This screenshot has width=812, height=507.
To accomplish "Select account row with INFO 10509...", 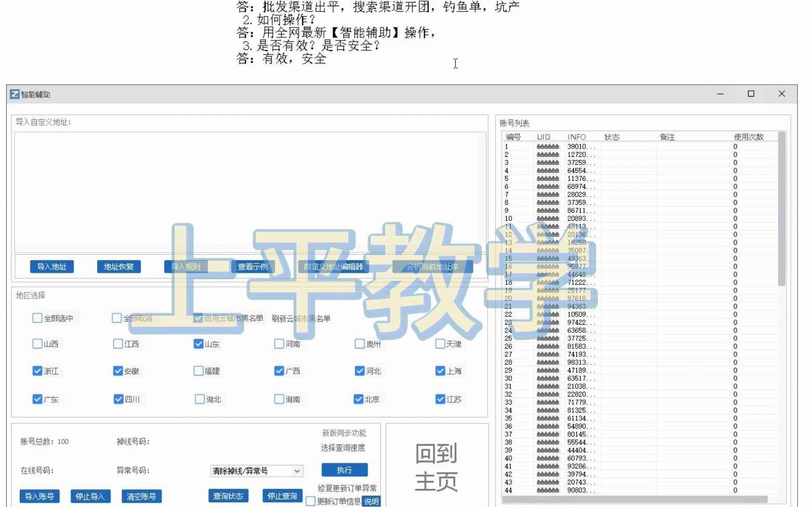I will click(640, 314).
